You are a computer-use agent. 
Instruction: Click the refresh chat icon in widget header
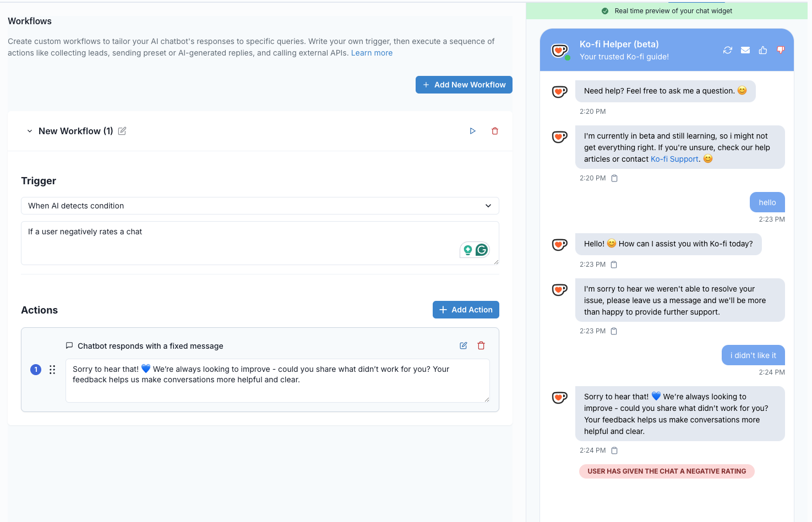pos(728,50)
